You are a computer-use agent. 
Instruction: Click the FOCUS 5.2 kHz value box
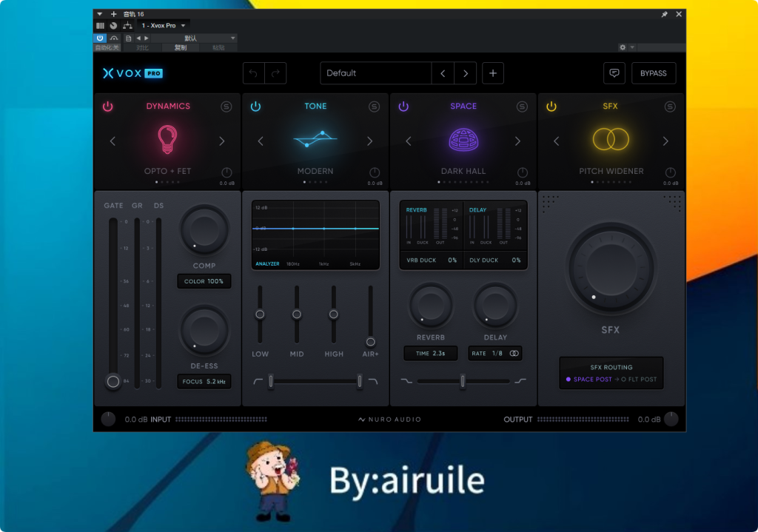(204, 381)
